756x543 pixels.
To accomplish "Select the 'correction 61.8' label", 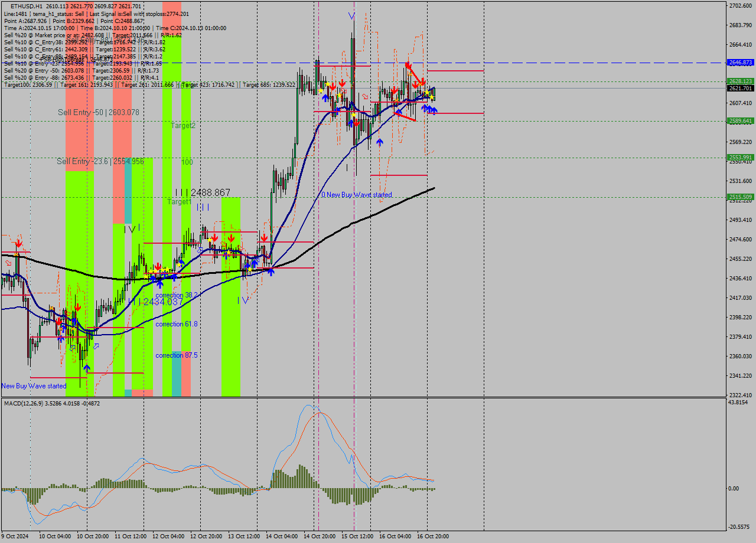I will click(x=177, y=324).
